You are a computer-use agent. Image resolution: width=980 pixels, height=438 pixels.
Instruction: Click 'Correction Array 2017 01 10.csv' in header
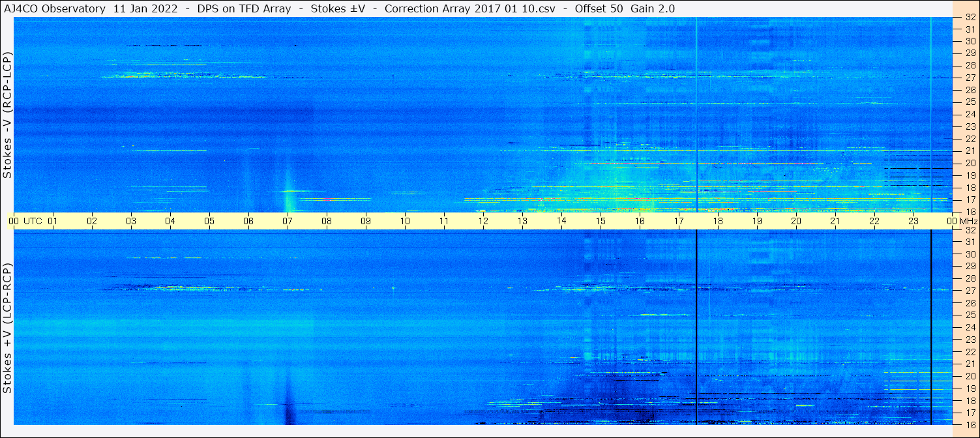[x=470, y=8]
